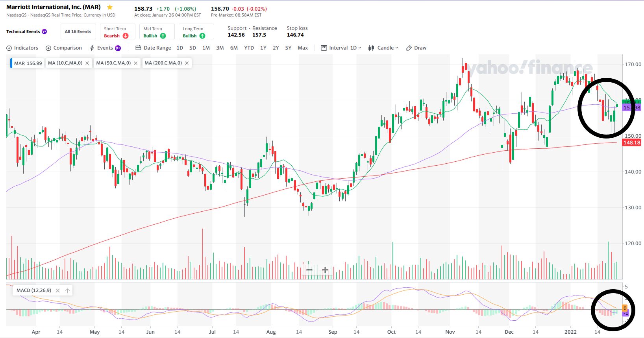This screenshot has height=338, width=644.
Task: Zoom in the chart with plus button
Action: point(325,270)
